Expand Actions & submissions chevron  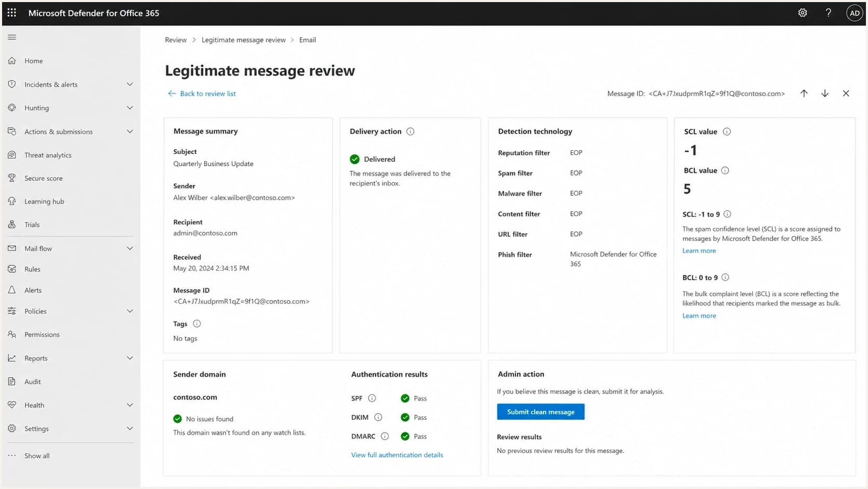pyautogui.click(x=130, y=131)
